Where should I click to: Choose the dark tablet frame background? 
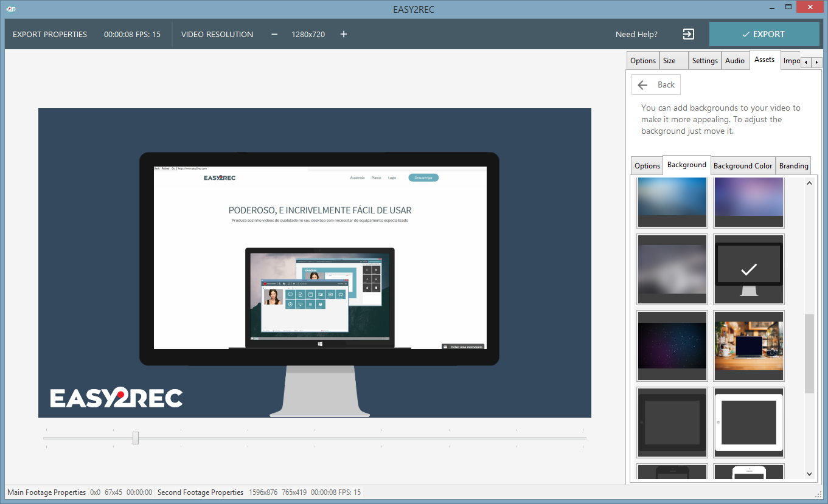click(672, 423)
